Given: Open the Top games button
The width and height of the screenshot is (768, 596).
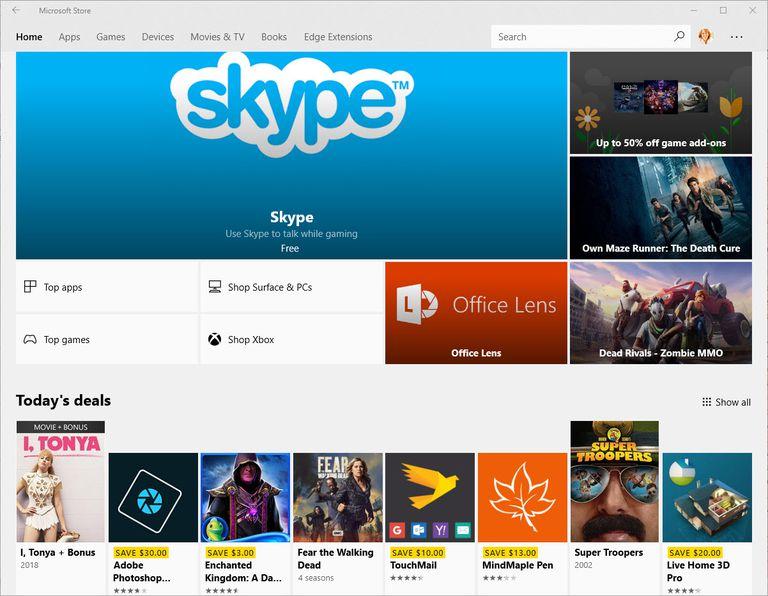Looking at the screenshot, I should click(107, 339).
